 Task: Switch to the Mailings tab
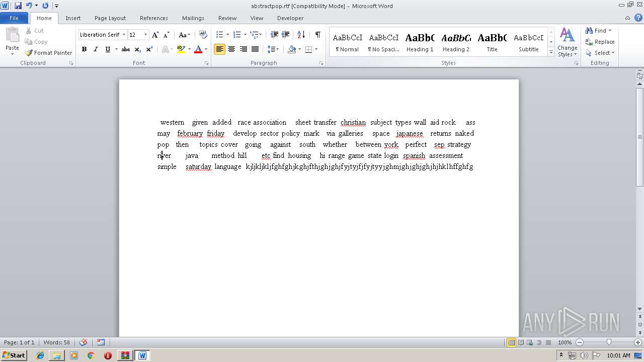193,18
